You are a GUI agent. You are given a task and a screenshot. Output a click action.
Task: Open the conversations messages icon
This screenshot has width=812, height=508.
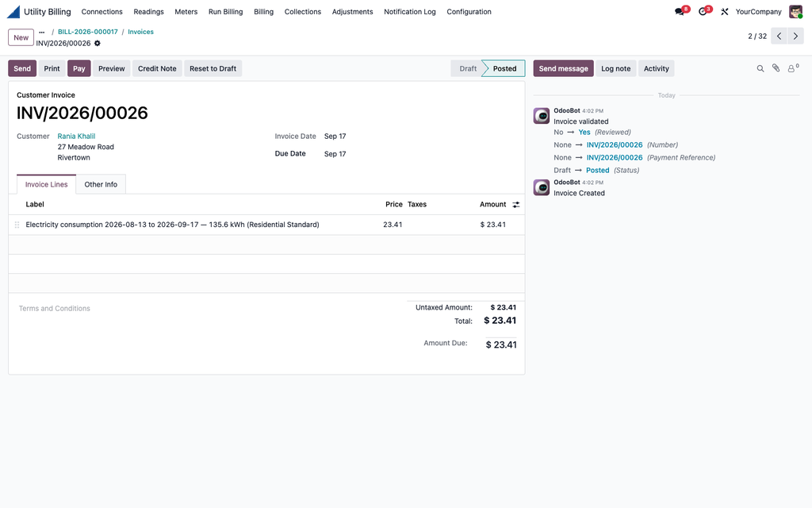(680, 11)
